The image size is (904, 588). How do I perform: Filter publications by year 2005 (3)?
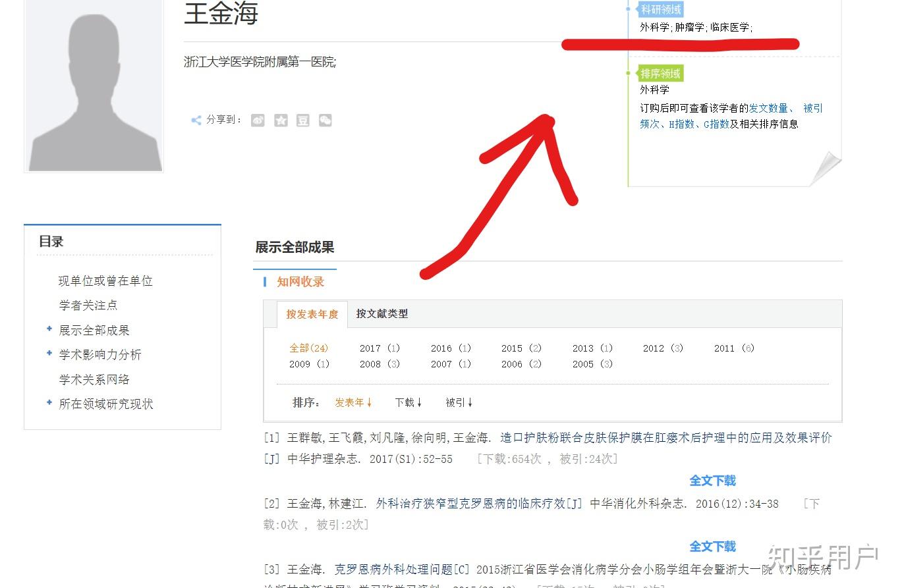(593, 364)
